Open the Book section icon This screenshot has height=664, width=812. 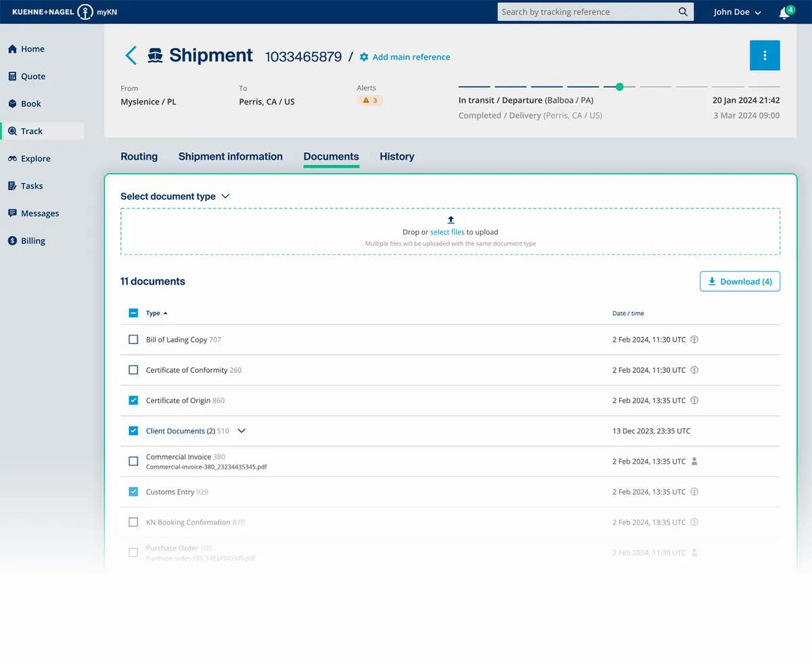point(12,103)
